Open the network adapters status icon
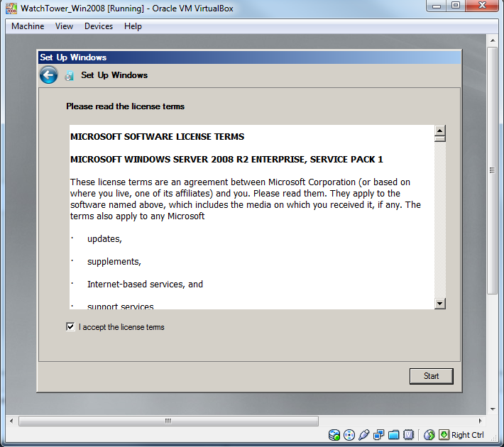 pos(378,435)
